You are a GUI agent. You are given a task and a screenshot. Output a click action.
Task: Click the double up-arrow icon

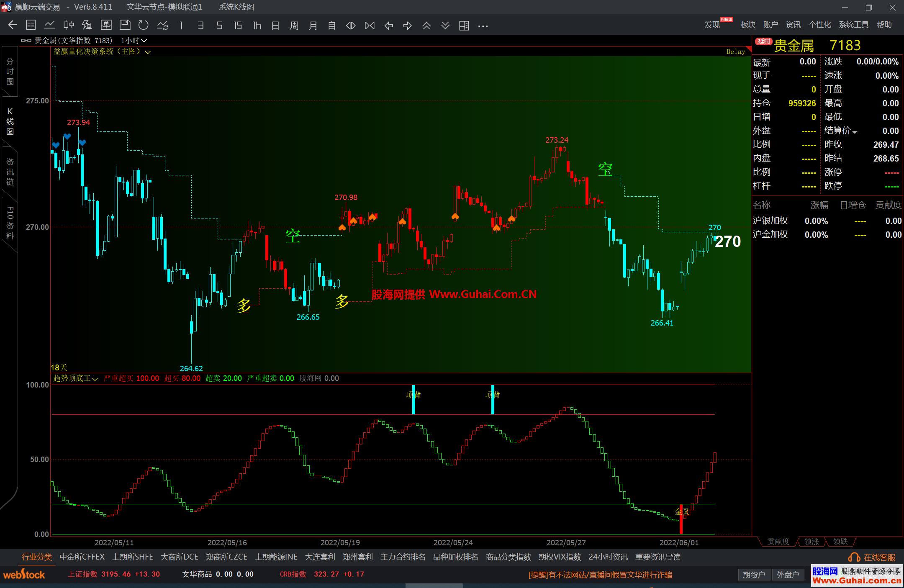426,26
